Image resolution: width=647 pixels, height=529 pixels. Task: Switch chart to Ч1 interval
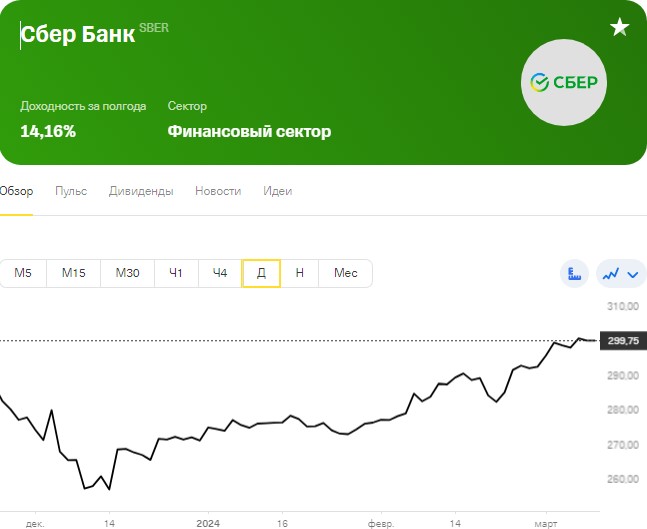176,273
